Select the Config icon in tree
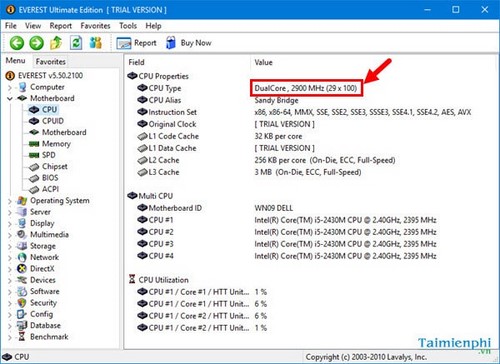The height and width of the screenshot is (364, 500). pos(22,314)
